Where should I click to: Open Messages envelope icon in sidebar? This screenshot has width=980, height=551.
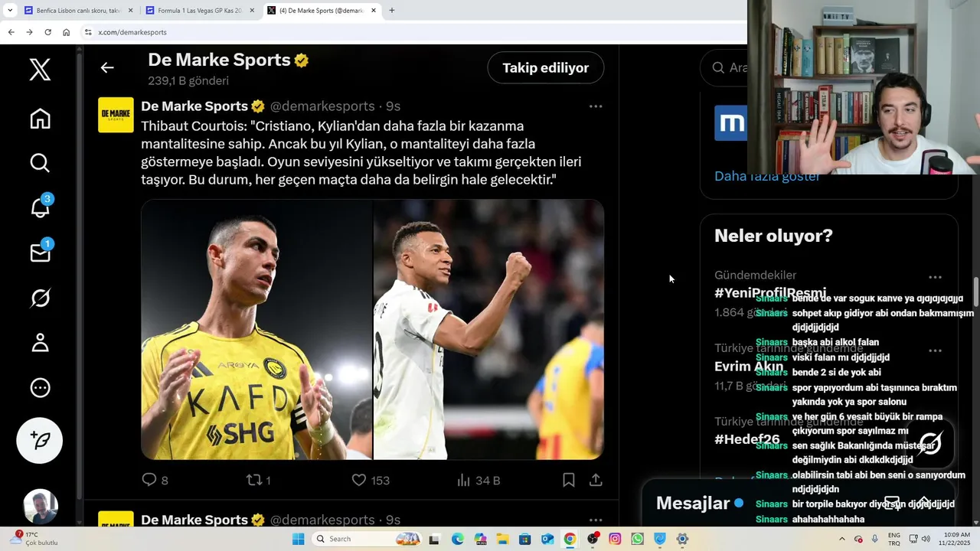pyautogui.click(x=40, y=253)
